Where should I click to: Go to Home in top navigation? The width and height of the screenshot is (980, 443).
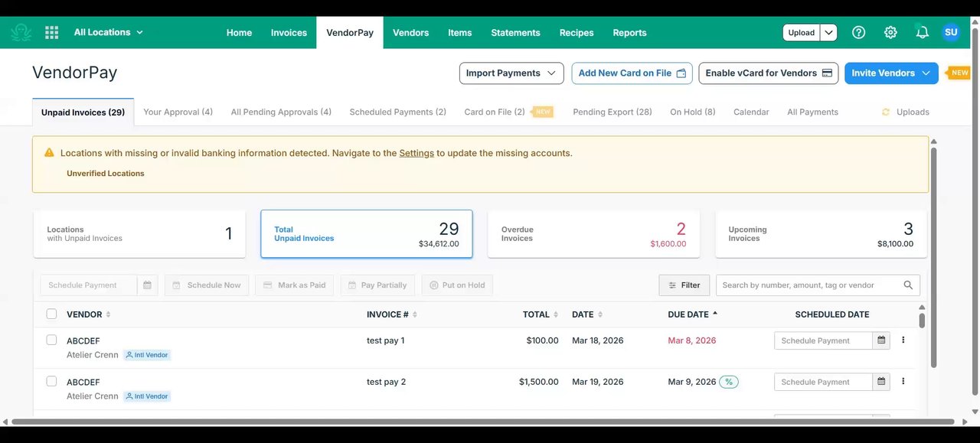239,32
